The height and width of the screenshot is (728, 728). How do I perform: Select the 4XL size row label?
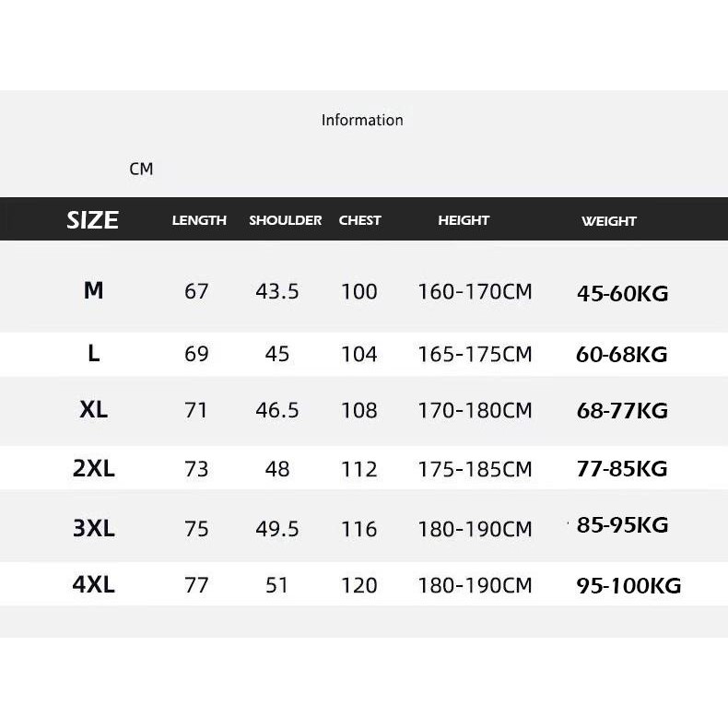(93, 584)
